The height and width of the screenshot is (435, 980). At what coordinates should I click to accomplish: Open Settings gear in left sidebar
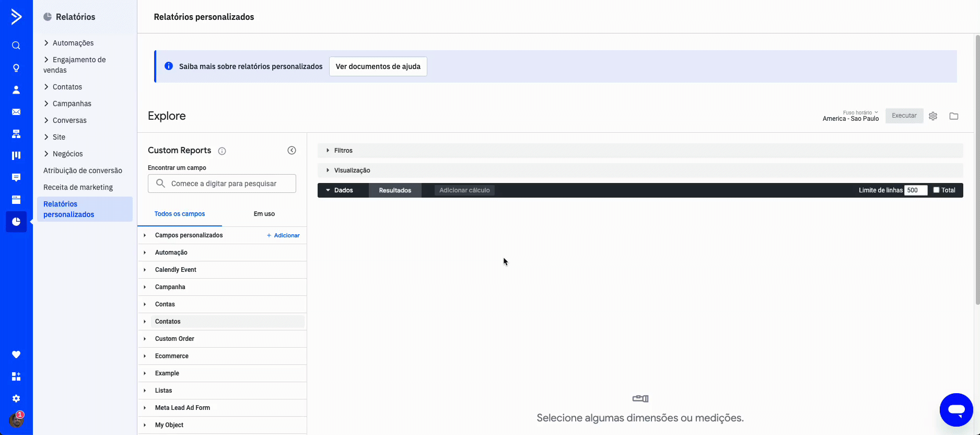pyautogui.click(x=16, y=398)
